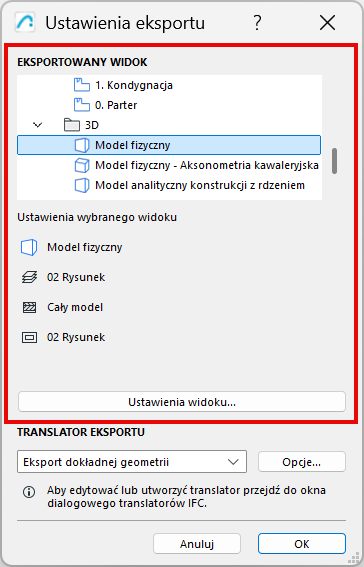This screenshot has width=364, height=567.
Task: Select the highlighted 'Model fizyczny' view in the tree
Action: (169, 145)
